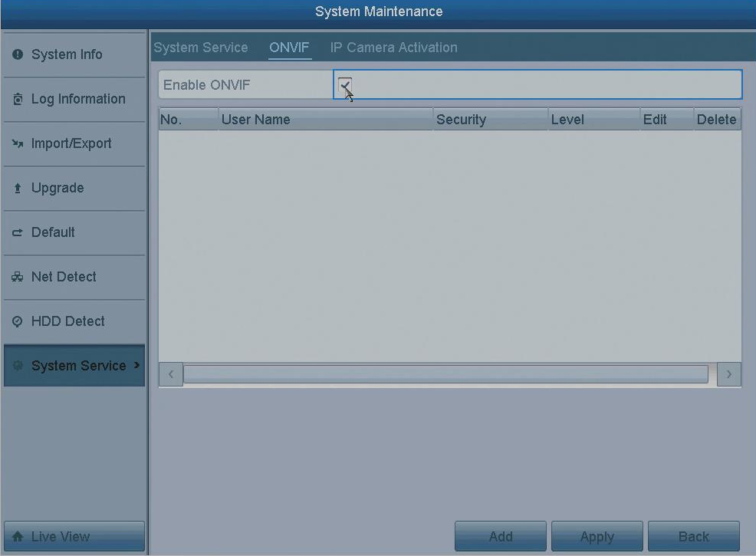Click the System Service gear icon

(x=18, y=367)
